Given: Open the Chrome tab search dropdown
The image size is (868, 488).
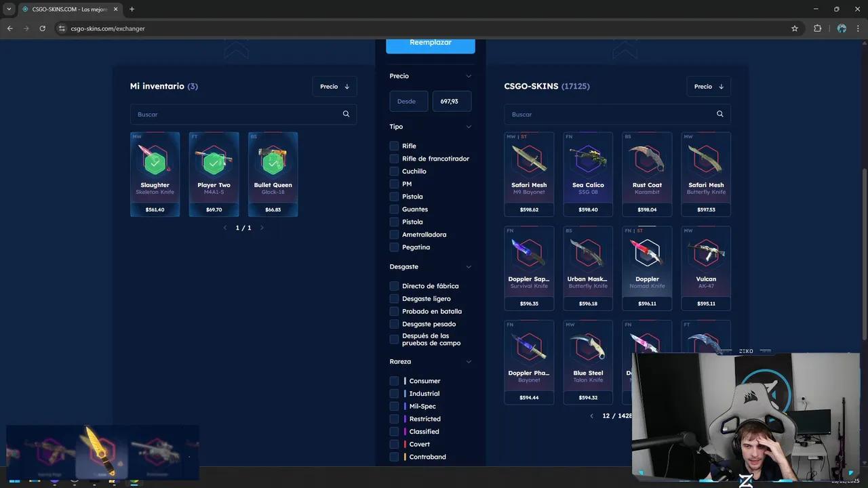Looking at the screenshot, I should point(9,9).
